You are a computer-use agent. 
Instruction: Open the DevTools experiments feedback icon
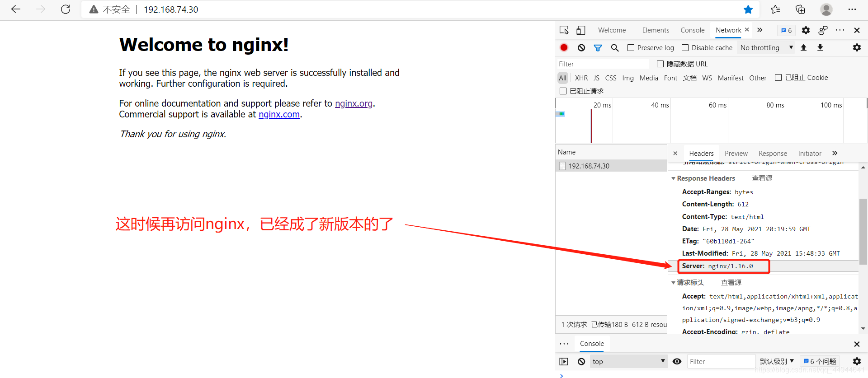tap(823, 30)
